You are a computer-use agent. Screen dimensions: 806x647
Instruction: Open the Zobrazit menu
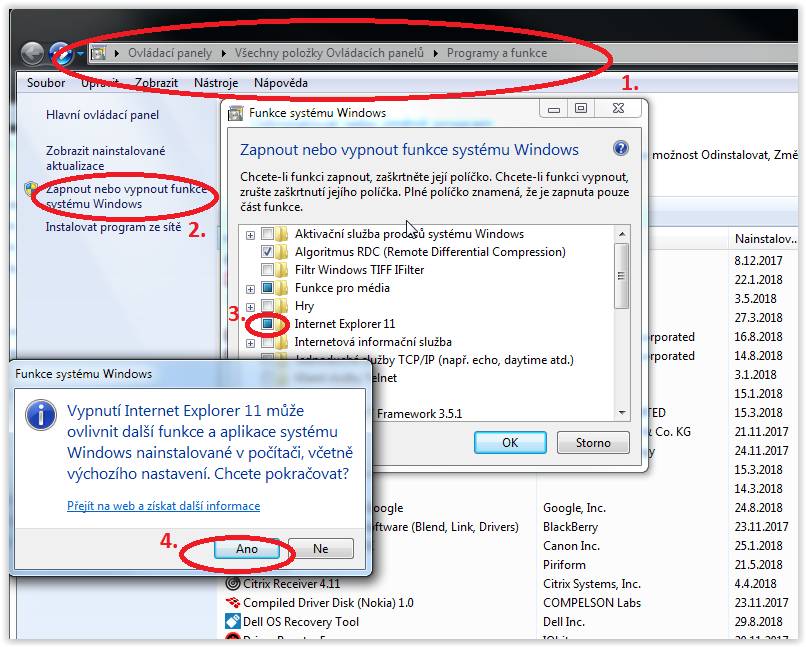156,83
